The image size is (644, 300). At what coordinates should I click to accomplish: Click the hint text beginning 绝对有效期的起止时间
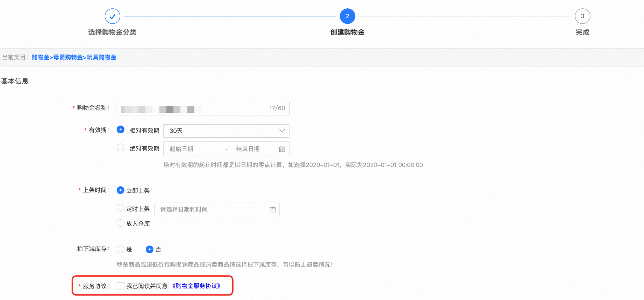(x=293, y=165)
